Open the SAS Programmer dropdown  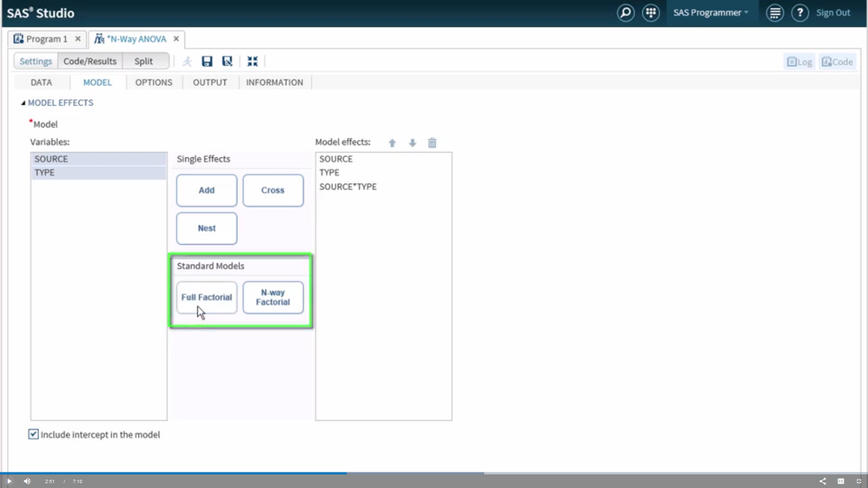click(x=711, y=13)
